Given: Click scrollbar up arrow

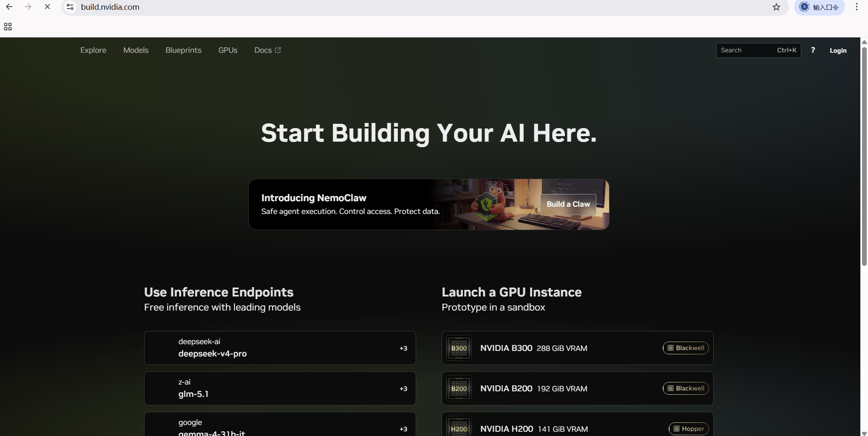Looking at the screenshot, I should coord(864,42).
